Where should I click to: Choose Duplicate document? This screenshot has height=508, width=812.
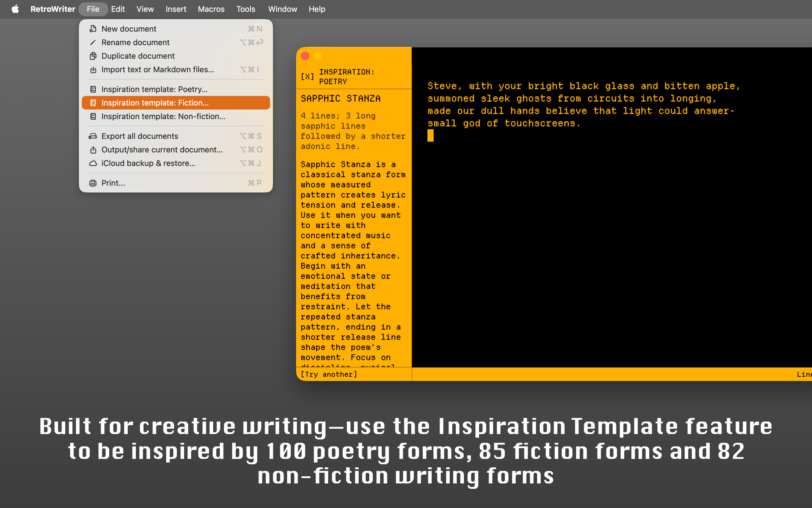[176, 56]
